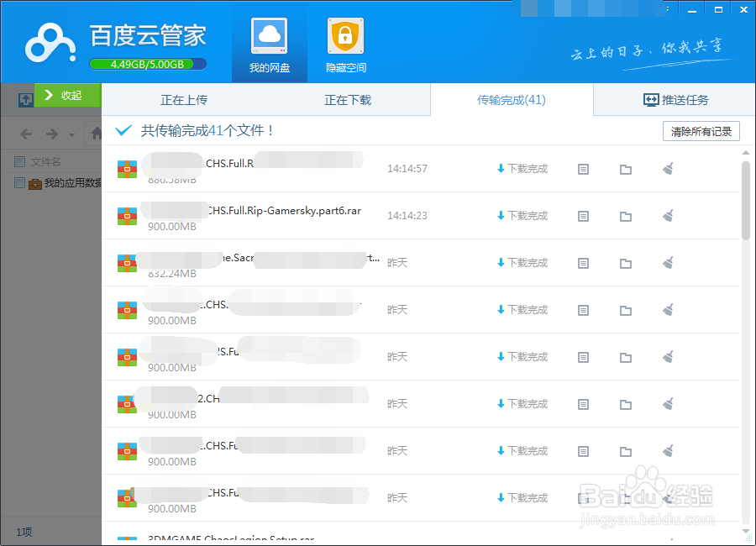Open the 我的应用数据 folder
Viewport: 756px width, 546px height.
[65, 183]
